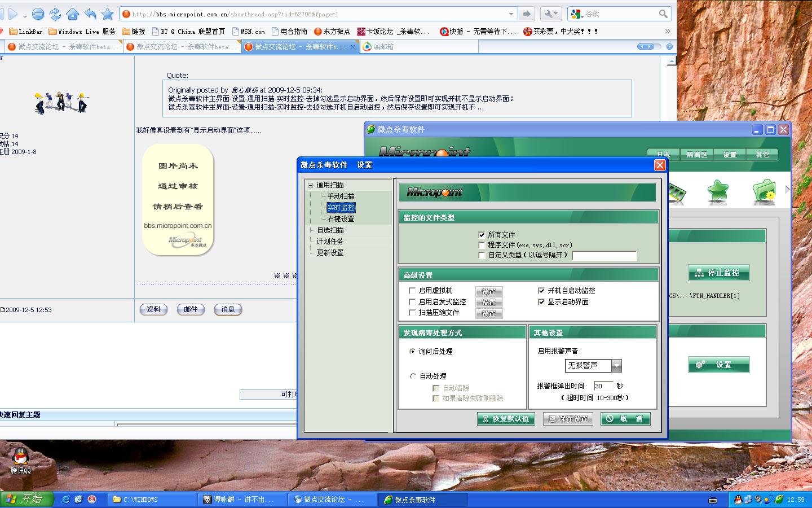This screenshot has width=812, height=508.
Task: Open the 卡饭论坛 bookmark
Action: (393, 32)
